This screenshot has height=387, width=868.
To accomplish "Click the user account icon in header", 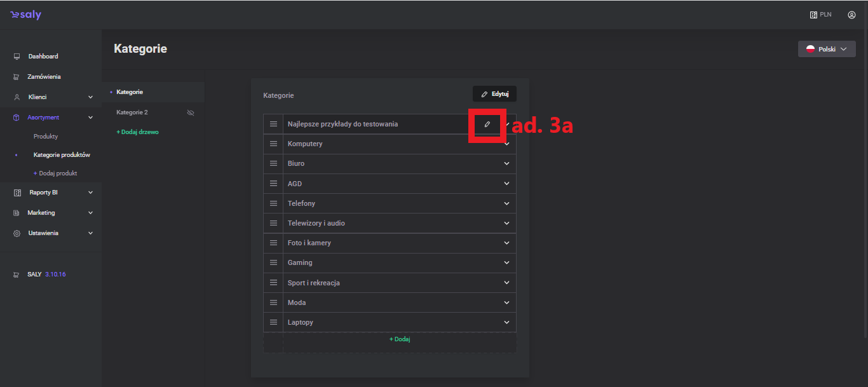I will click(x=851, y=15).
